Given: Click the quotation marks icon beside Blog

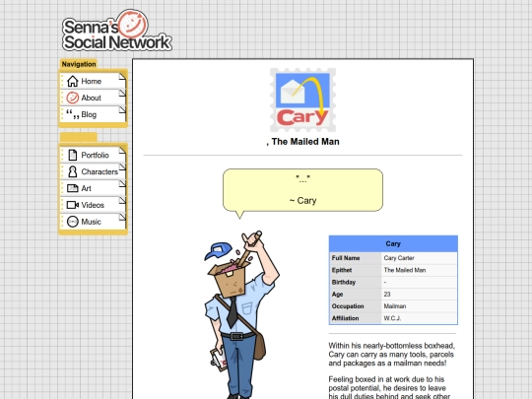Looking at the screenshot, I should coord(72,114).
